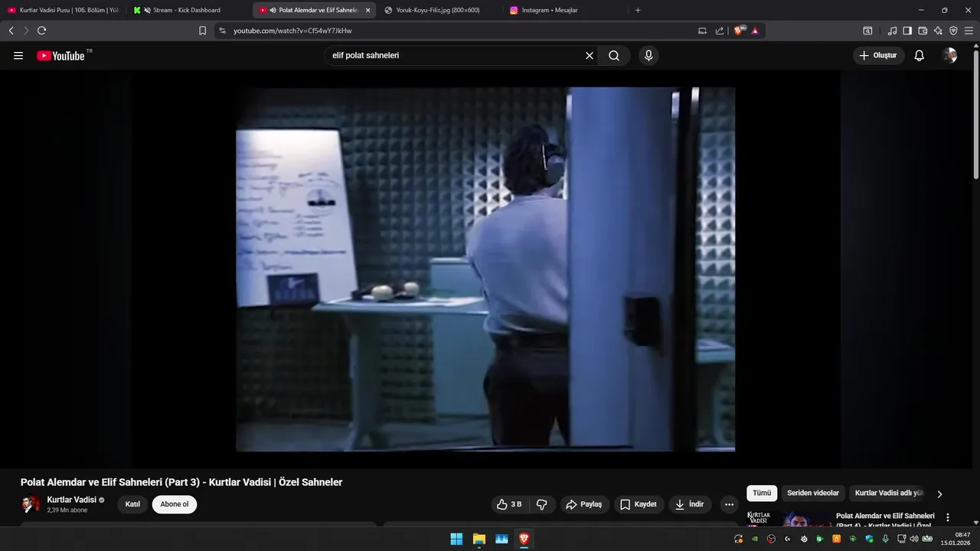
Task: Click the Katıl join button
Action: (x=132, y=504)
